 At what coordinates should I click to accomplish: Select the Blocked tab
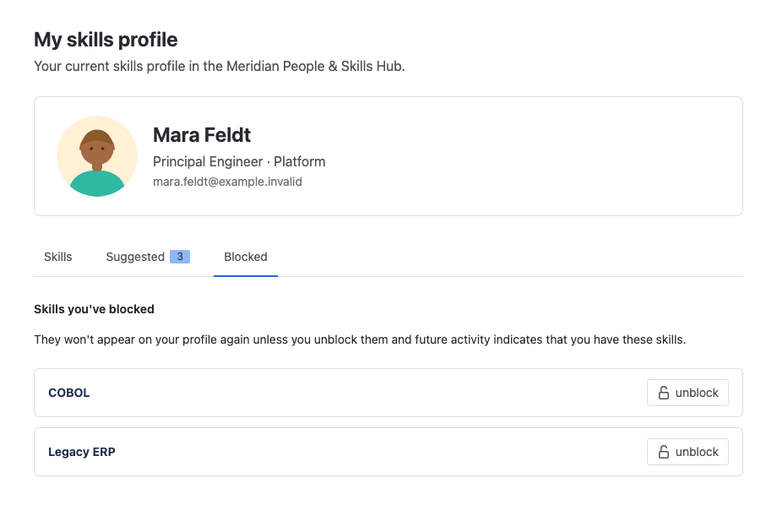pyautogui.click(x=246, y=257)
